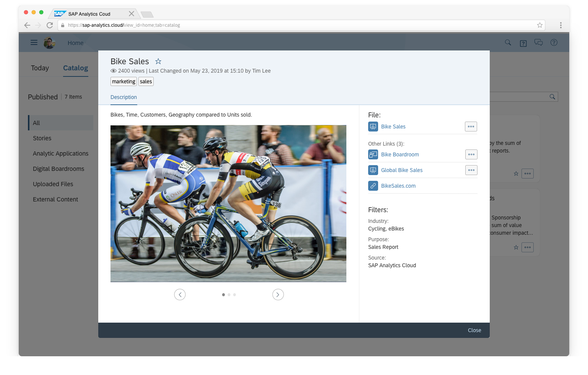This screenshot has width=588, height=375.
Task: Select External Content category
Action: pyautogui.click(x=55, y=199)
